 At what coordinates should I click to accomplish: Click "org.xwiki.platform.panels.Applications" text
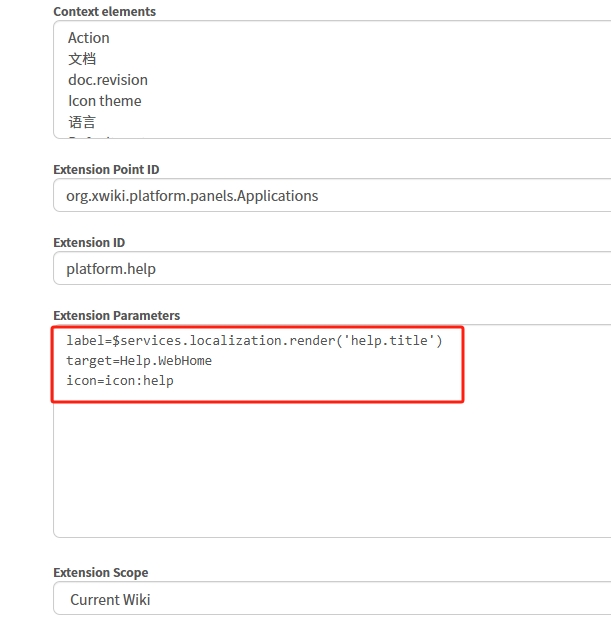pyautogui.click(x=192, y=196)
